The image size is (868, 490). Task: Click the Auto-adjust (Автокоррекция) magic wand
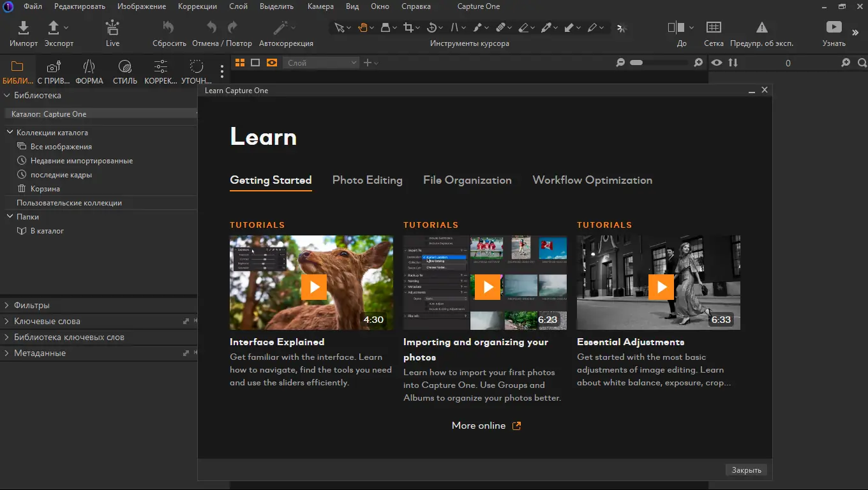tap(280, 28)
